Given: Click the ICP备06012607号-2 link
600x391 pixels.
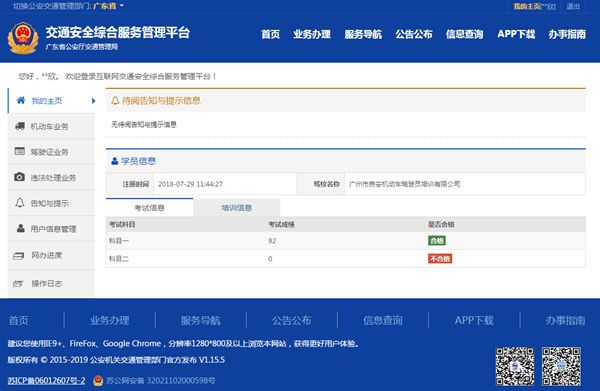Looking at the screenshot, I should pos(46,381).
